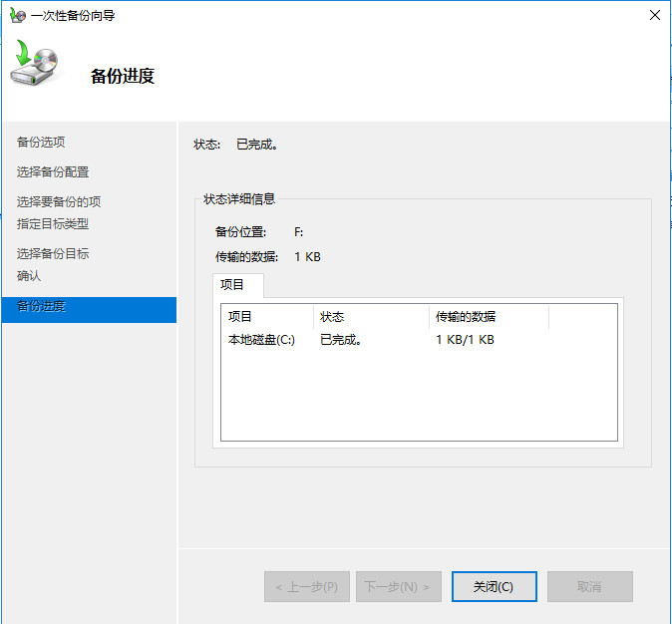Click the 关闭(C) button
The height and width of the screenshot is (624, 672).
coord(494,586)
